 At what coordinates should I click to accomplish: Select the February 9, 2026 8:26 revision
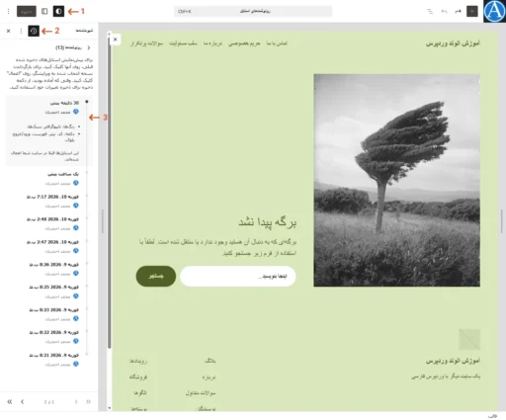tap(48, 269)
